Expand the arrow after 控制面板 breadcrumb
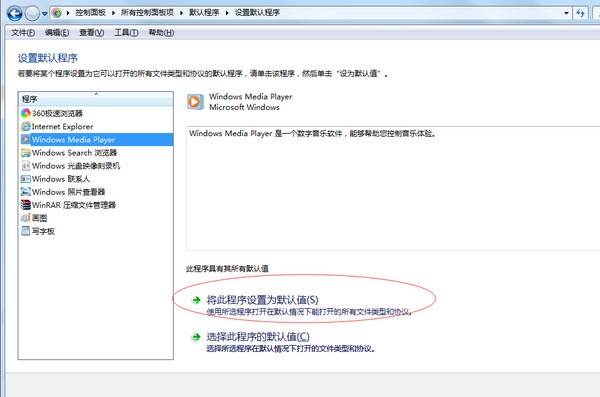 click(x=113, y=13)
